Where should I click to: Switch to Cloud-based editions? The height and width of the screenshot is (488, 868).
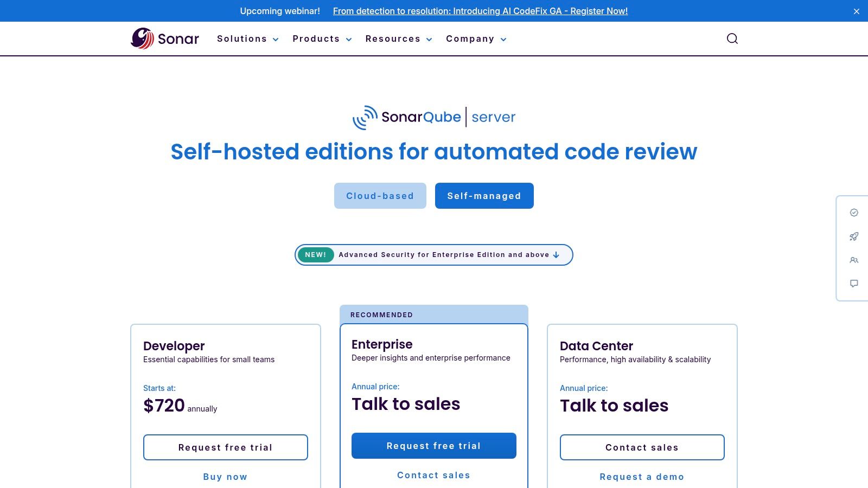coord(380,196)
